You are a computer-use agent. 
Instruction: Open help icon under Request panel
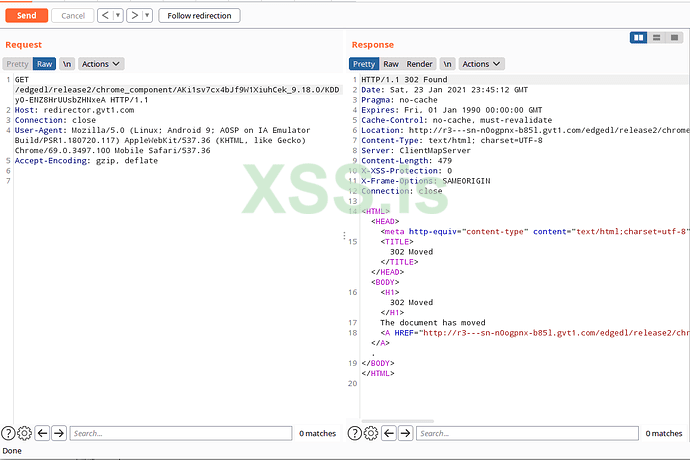[x=8, y=433]
